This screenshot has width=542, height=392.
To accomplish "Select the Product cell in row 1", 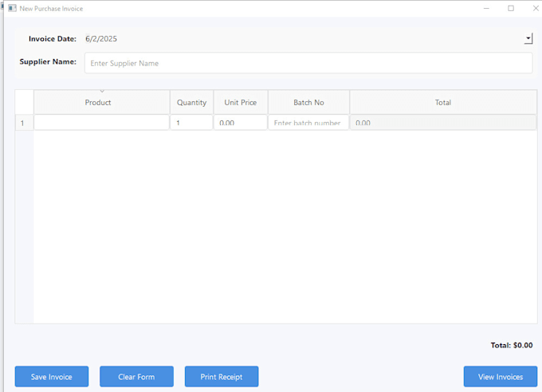I will pyautogui.click(x=102, y=123).
